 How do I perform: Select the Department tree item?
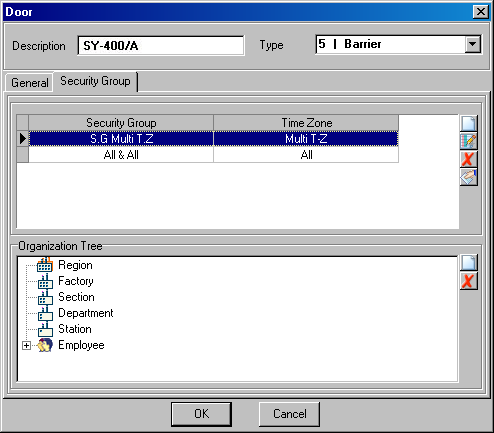pos(86,313)
